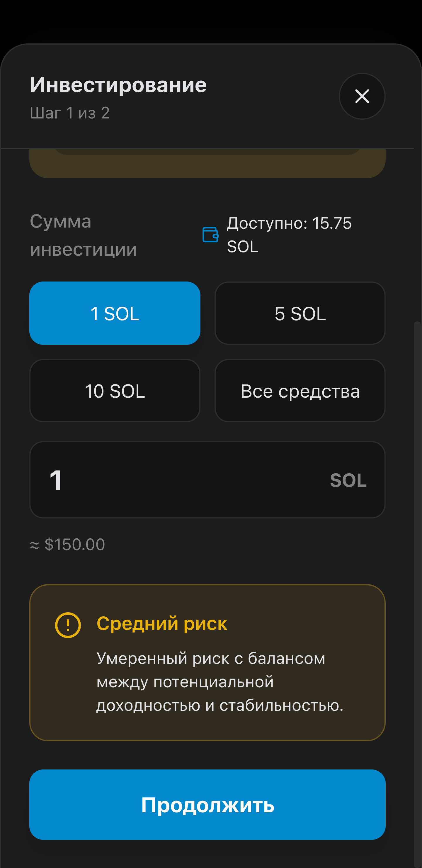The width and height of the screenshot is (422, 868).
Task: Select the 1 SOL amount preset
Action: [115, 313]
